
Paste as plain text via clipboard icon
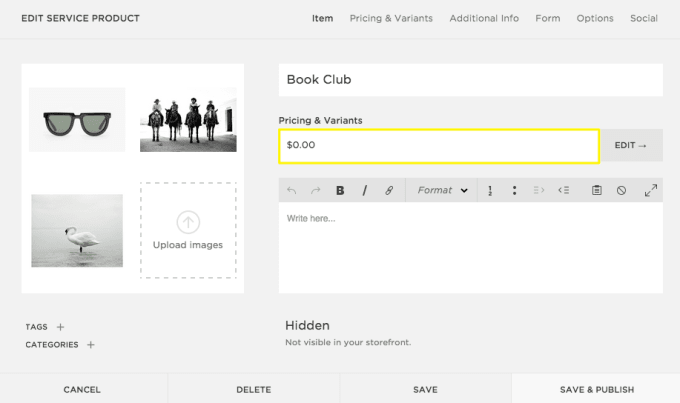[x=596, y=190]
